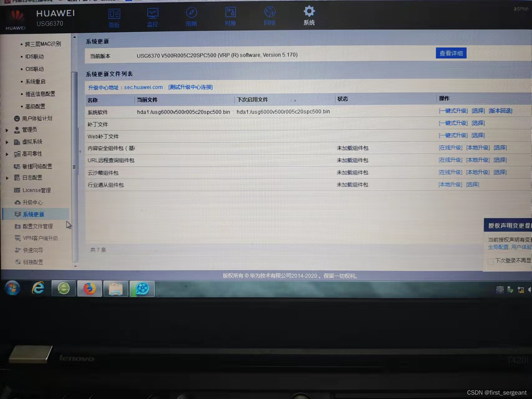Click 一键式升级 for 系统软件
This screenshot has width=532, height=399.
coord(453,111)
